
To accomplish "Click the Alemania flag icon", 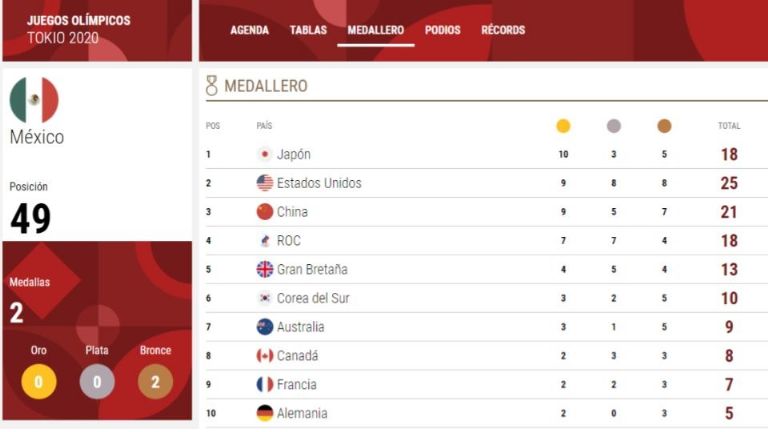I will point(265,413).
